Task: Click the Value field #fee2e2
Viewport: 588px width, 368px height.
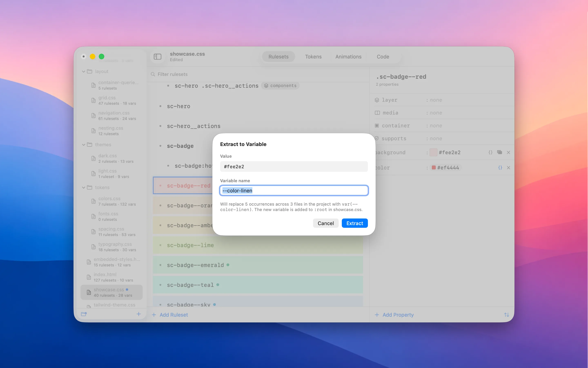Action: pos(294,166)
